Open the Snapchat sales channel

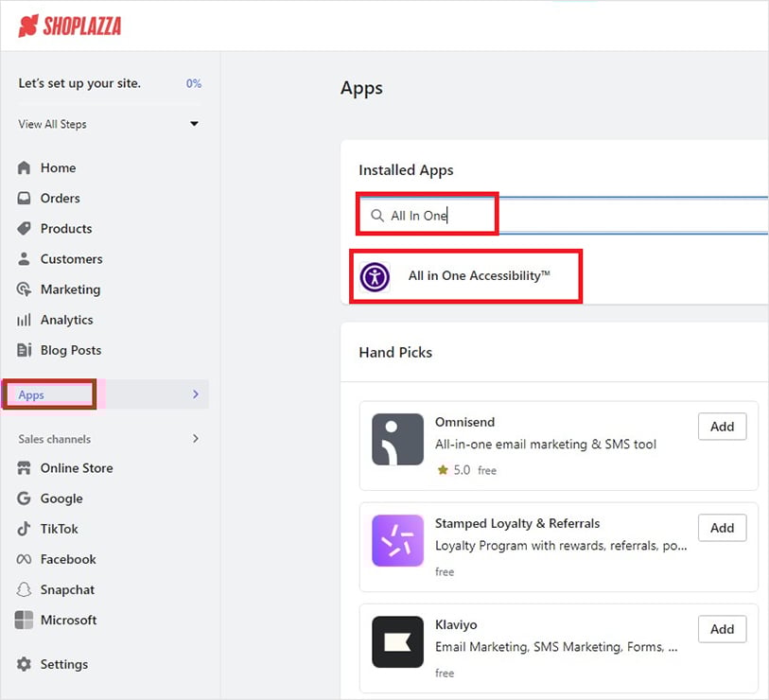(68, 589)
